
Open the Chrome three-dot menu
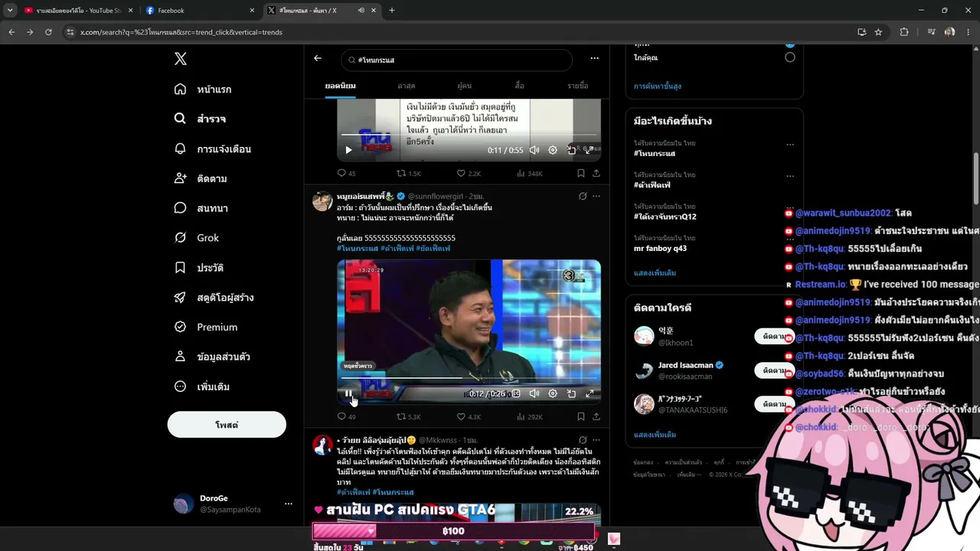click(967, 32)
